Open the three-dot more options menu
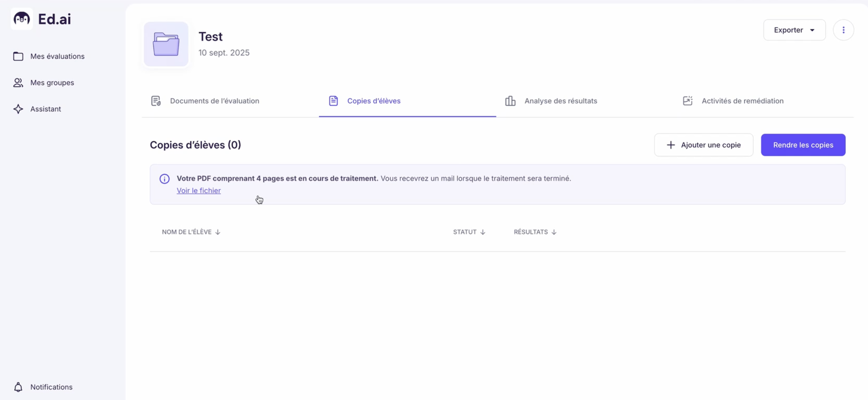The height and width of the screenshot is (400, 868). coord(844,30)
